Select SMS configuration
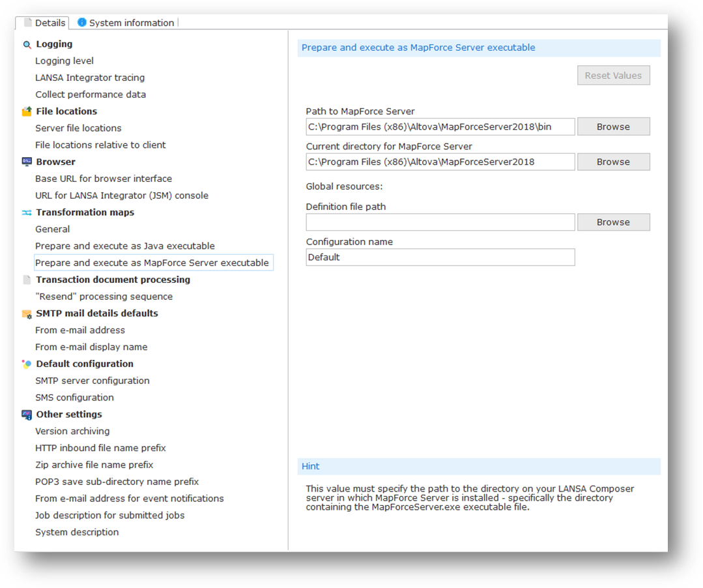703x588 pixels. [74, 398]
